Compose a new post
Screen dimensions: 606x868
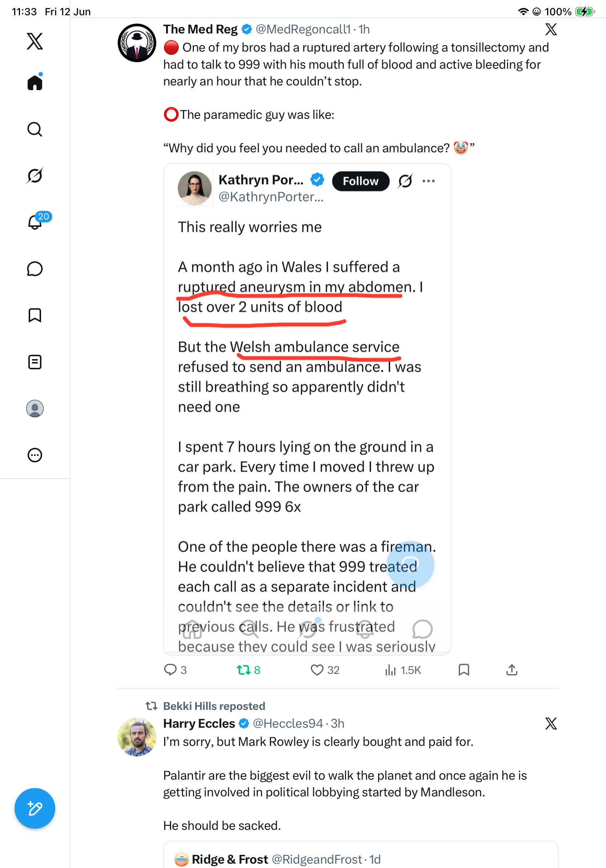pos(35,808)
